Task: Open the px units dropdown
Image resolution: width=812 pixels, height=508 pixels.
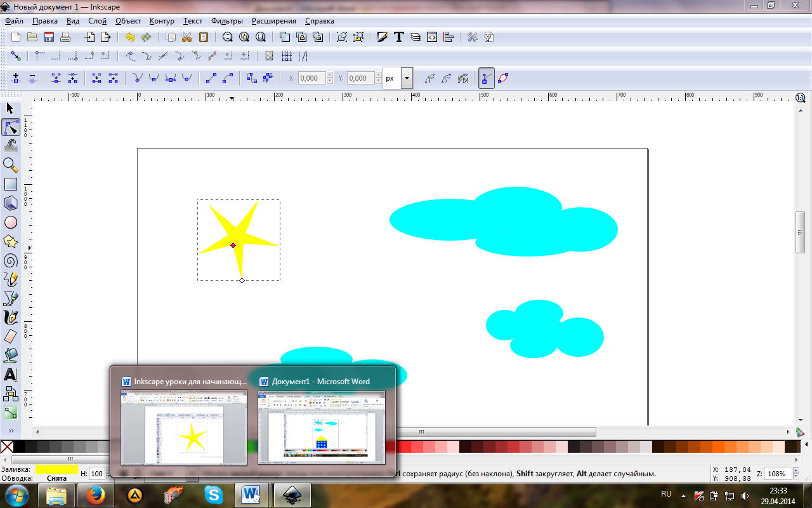Action: coord(407,78)
